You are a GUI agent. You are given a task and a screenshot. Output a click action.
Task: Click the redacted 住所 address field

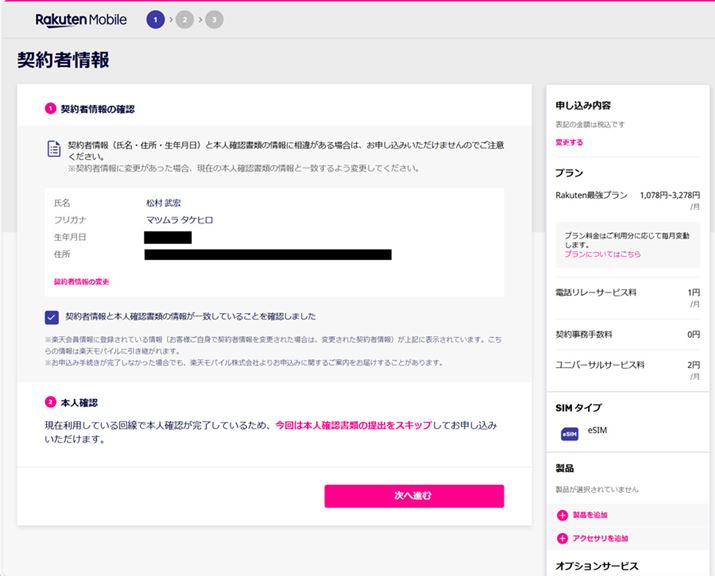click(x=268, y=255)
